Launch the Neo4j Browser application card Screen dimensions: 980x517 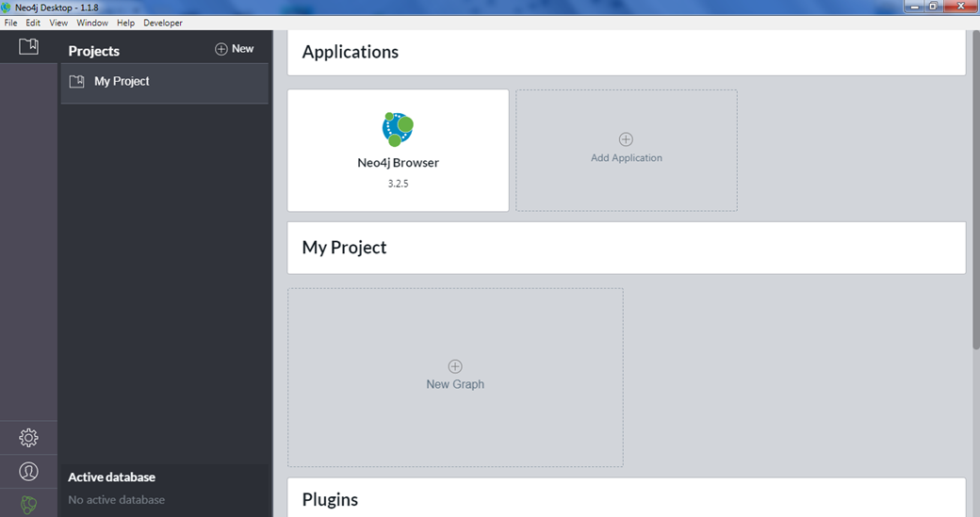[x=398, y=150]
